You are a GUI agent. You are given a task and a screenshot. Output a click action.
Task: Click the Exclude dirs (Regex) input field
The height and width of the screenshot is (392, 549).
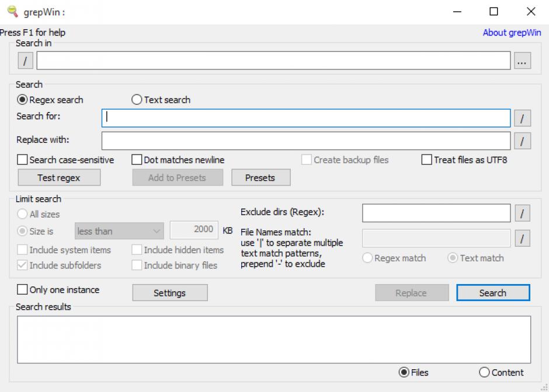coord(436,213)
